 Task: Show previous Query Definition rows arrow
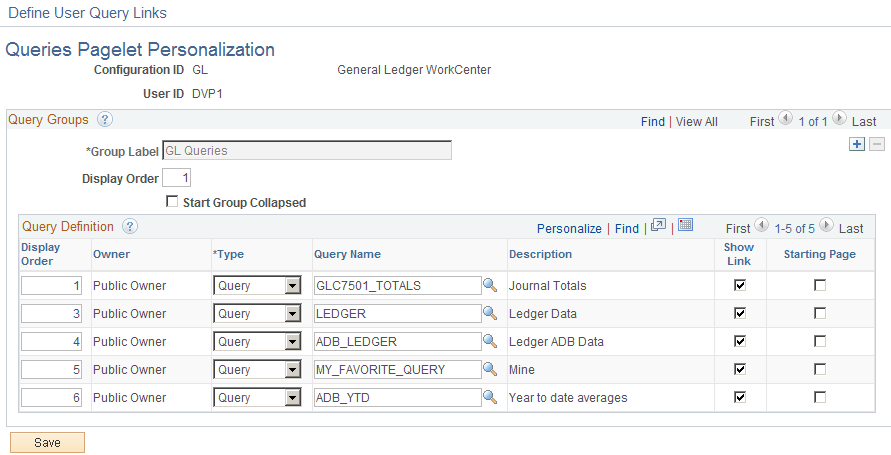tap(762, 226)
